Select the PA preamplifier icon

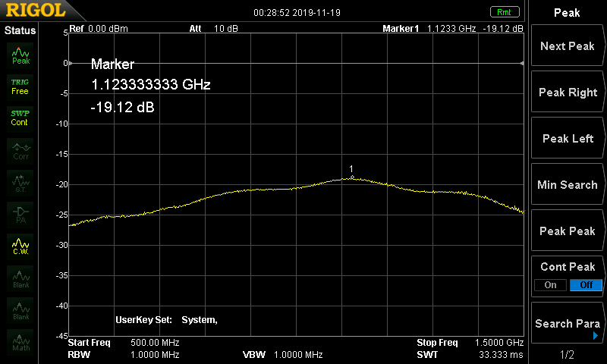(x=20, y=213)
